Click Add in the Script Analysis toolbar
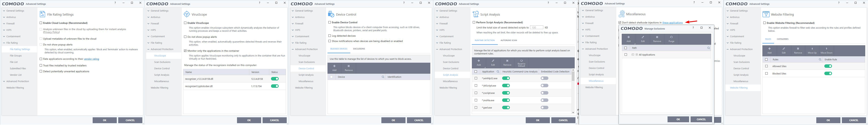The image size is (868, 125). (478, 62)
